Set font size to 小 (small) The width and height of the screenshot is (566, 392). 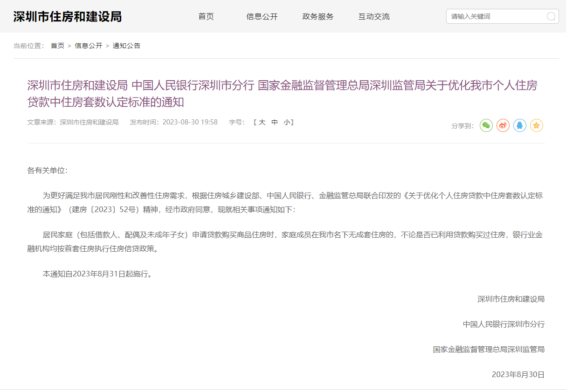pos(286,122)
